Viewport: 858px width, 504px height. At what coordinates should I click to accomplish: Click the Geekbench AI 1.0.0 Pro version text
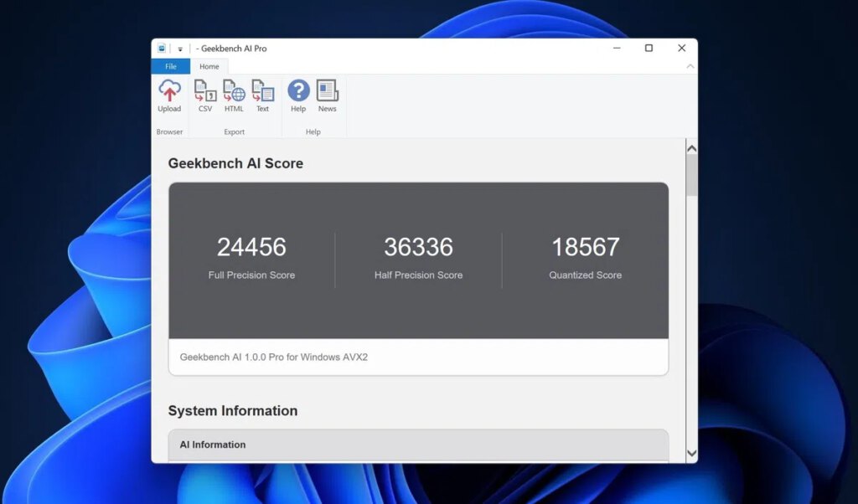point(274,357)
